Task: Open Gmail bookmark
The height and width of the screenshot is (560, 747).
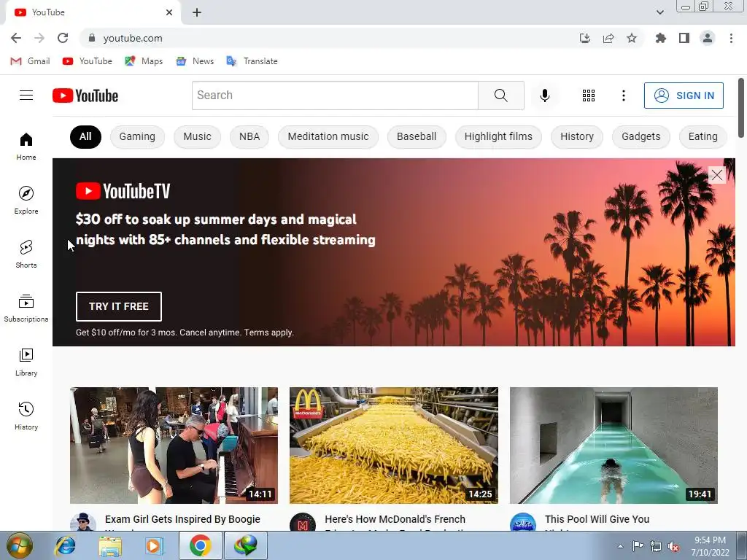Action: [30, 61]
